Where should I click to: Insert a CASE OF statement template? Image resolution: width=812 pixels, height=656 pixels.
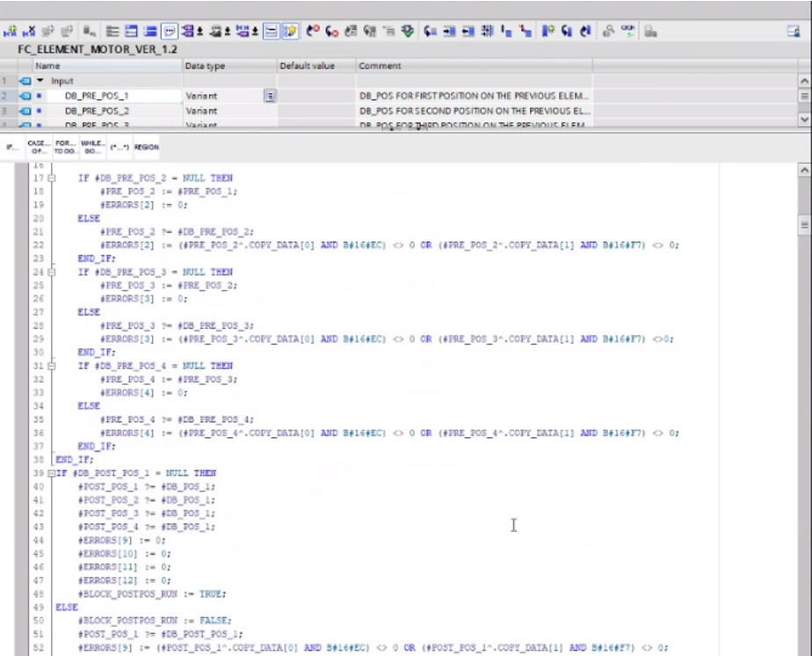click(39, 147)
